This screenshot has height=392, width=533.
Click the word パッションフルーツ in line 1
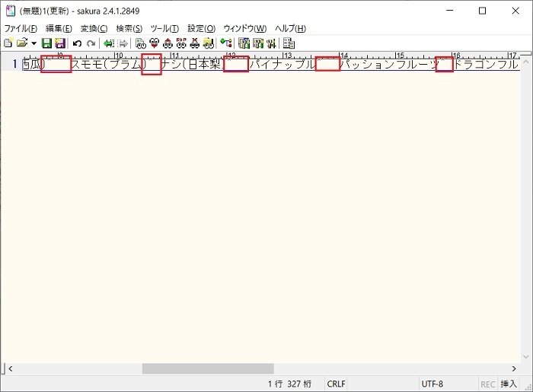coord(390,64)
